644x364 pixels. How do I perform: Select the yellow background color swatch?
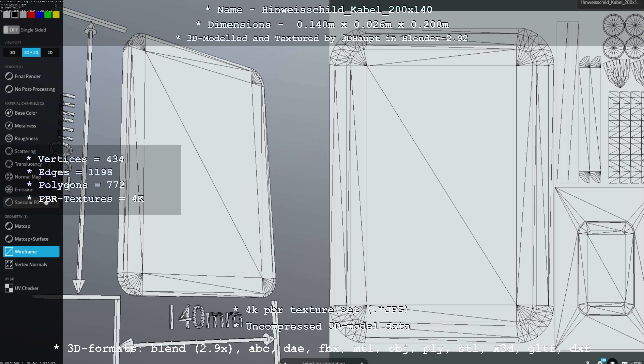(x=56, y=15)
